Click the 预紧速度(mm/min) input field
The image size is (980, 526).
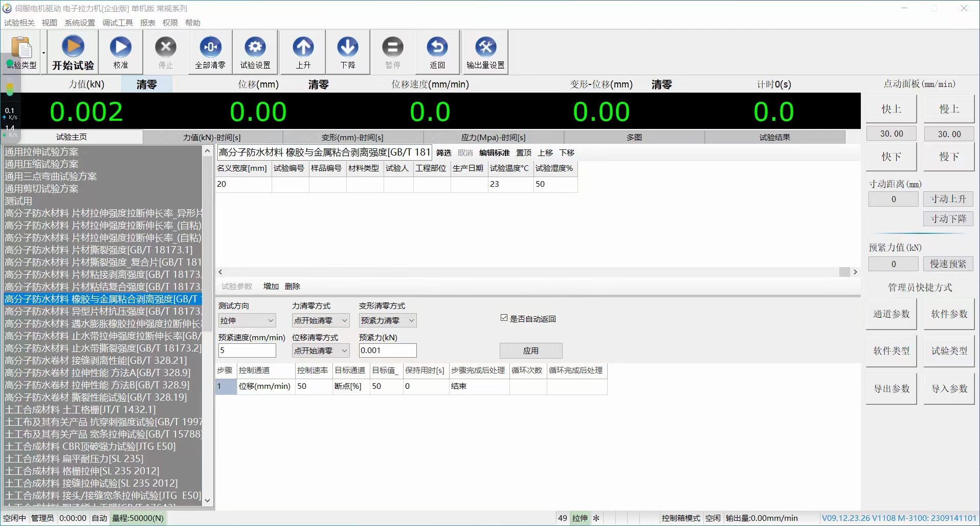click(x=247, y=350)
